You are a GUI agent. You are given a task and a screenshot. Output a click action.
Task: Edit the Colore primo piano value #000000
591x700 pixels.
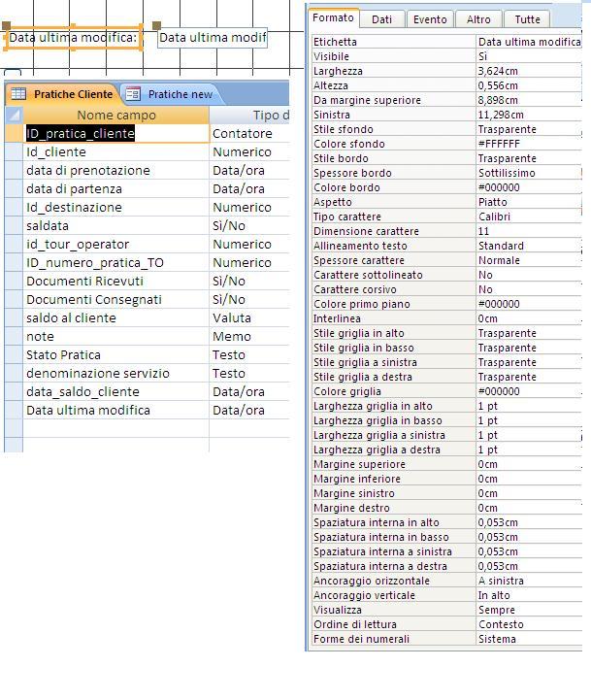(529, 304)
